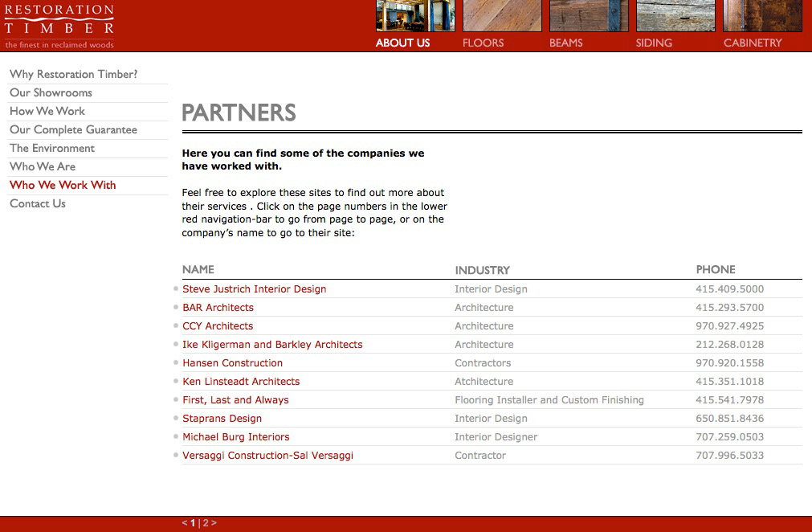Screen dimensions: 812x532
Task: Visit Versaggi Construction-Sal Versaggi site
Action: [267, 456]
